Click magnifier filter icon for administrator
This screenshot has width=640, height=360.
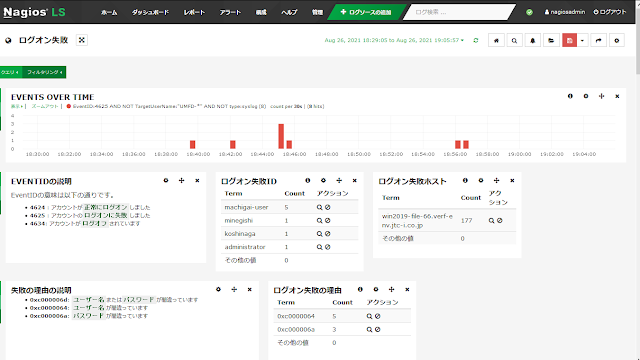[x=320, y=247]
